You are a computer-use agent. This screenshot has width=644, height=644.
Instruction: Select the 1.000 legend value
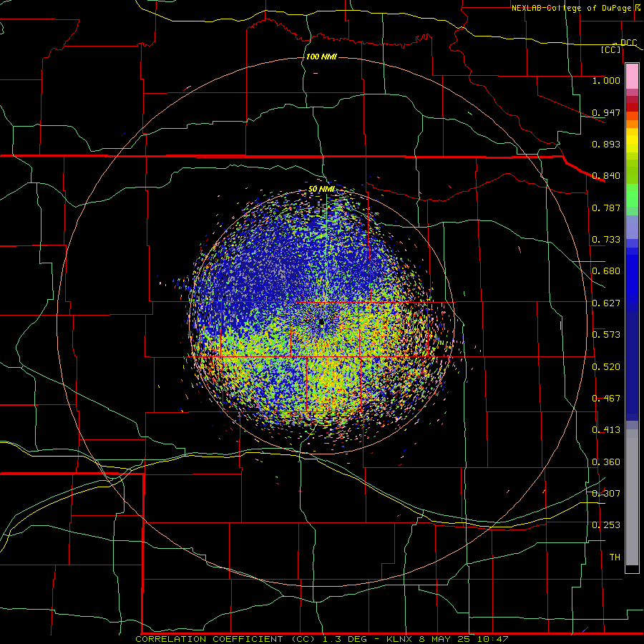tap(606, 80)
